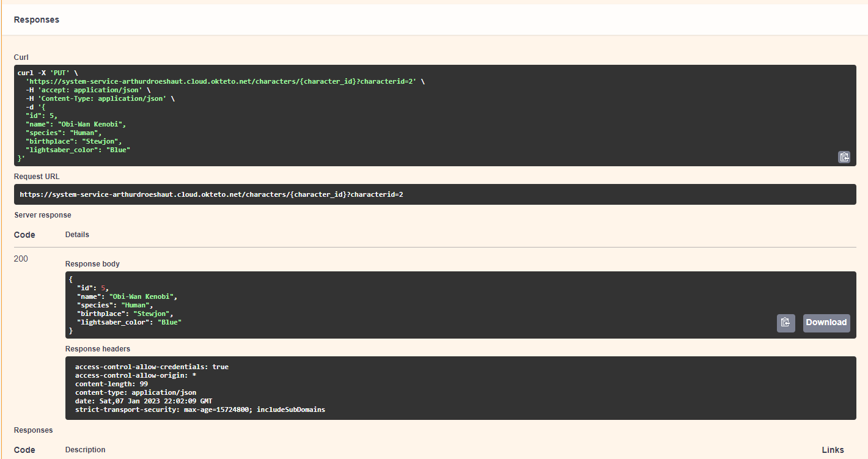868x459 pixels.
Task: Select the copy icon near the response JSON
Action: pos(785,323)
